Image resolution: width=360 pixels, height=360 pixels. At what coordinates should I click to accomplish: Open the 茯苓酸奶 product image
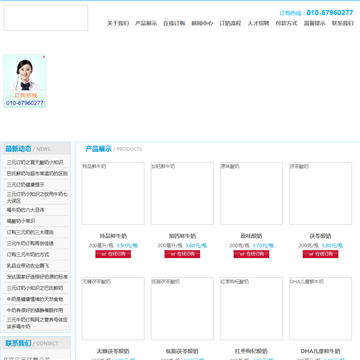coord(320,193)
